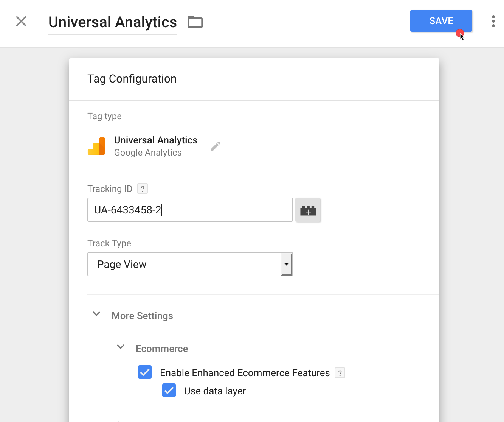The width and height of the screenshot is (504, 422).
Task: Click the Tracking ID input field
Action: point(190,210)
